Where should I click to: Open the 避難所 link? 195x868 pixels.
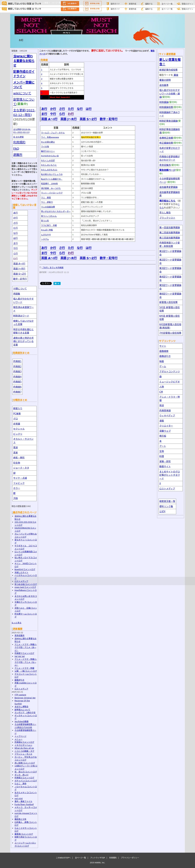click(x=18, y=155)
